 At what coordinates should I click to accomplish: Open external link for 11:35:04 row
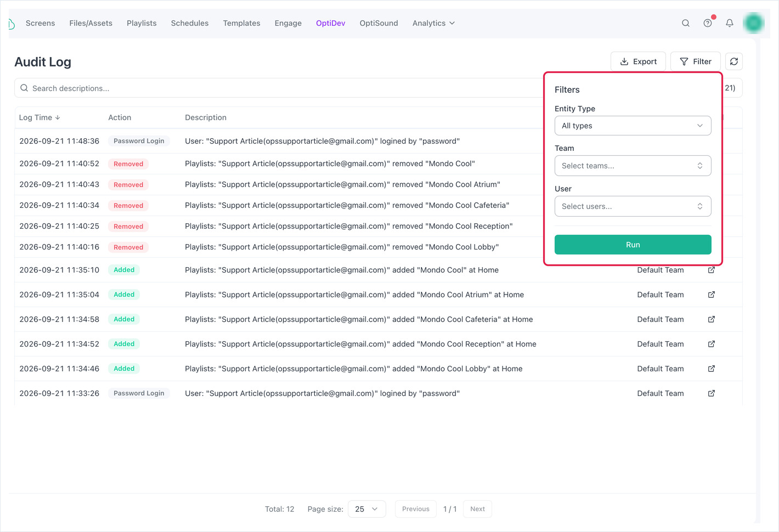(712, 295)
